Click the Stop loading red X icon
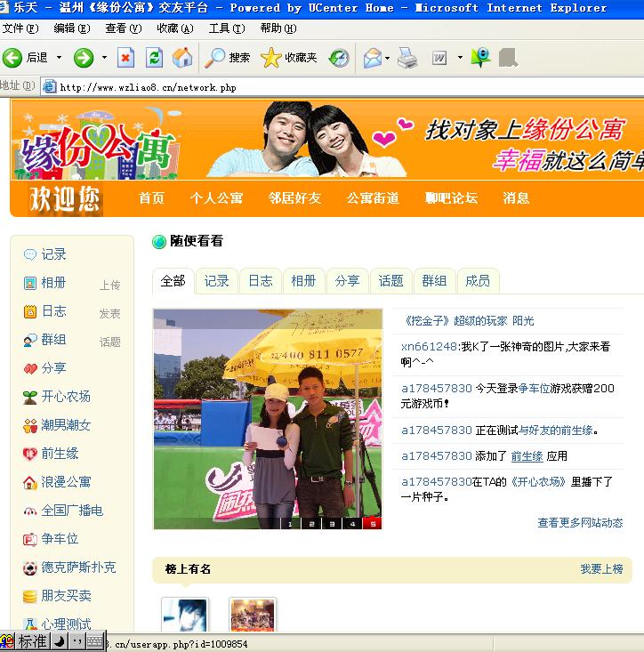This screenshot has height=652, width=644. (125, 58)
